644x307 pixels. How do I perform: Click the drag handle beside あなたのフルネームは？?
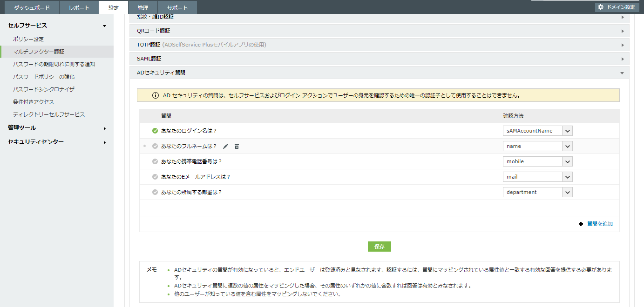[145, 146]
